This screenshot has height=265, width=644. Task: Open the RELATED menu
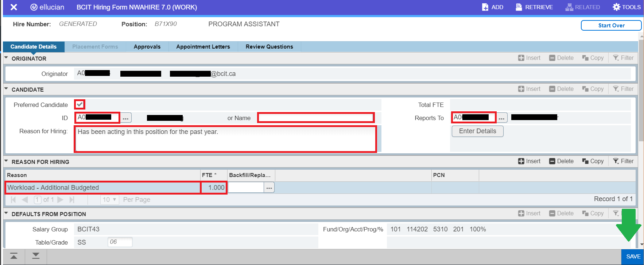[582, 7]
